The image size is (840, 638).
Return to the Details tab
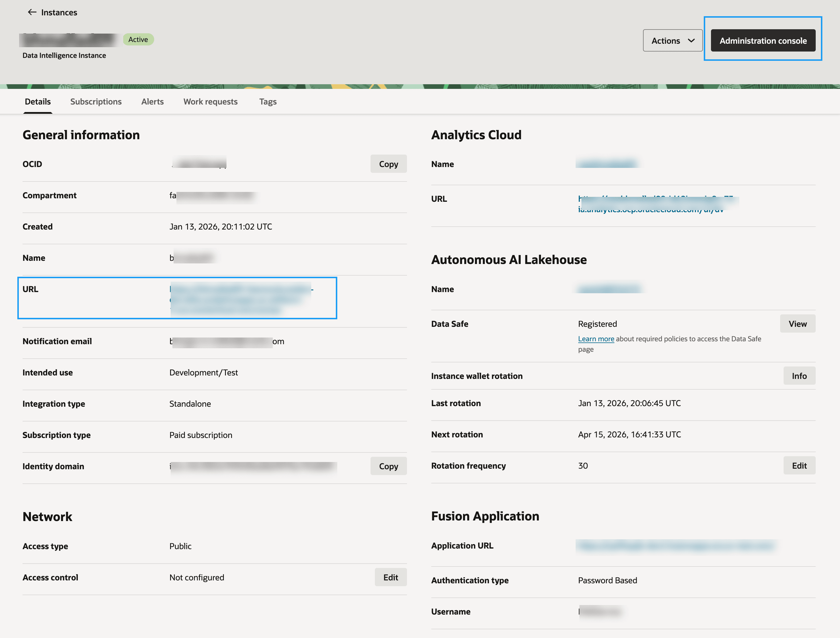tap(38, 101)
